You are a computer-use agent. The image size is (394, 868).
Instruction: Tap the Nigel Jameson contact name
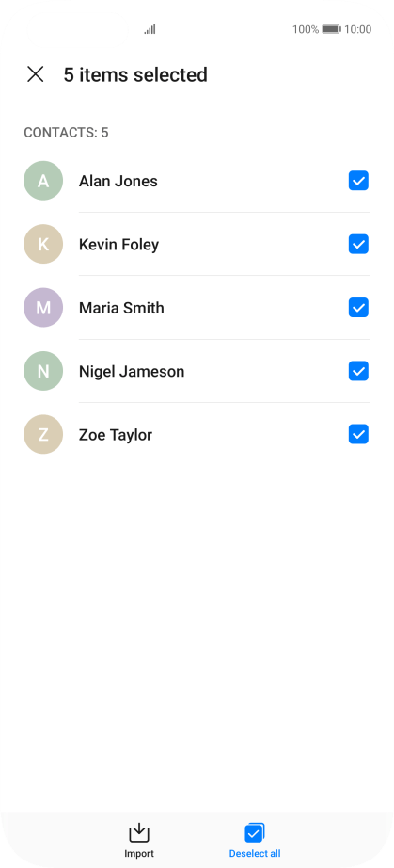[132, 372]
